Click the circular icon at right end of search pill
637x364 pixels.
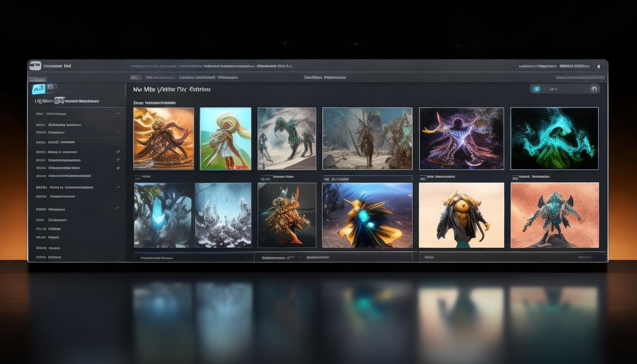(594, 89)
